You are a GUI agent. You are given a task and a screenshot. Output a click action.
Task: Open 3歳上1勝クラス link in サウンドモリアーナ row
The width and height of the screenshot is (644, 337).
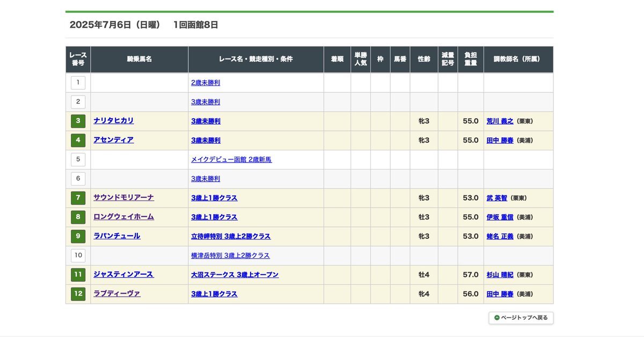[214, 198]
